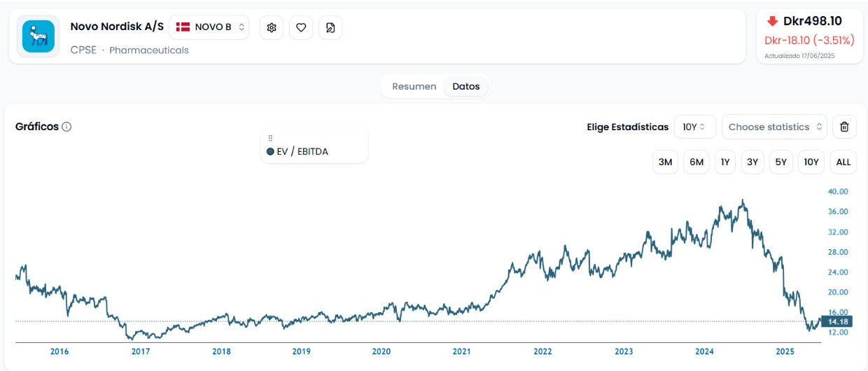Select the 1Y time range
This screenshot has height=371, width=868.
click(725, 162)
